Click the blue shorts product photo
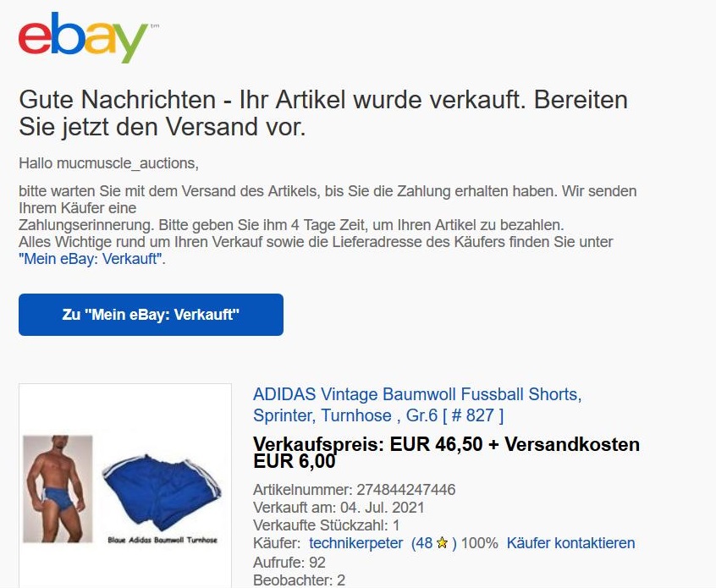The height and width of the screenshot is (588, 716). coord(162,491)
